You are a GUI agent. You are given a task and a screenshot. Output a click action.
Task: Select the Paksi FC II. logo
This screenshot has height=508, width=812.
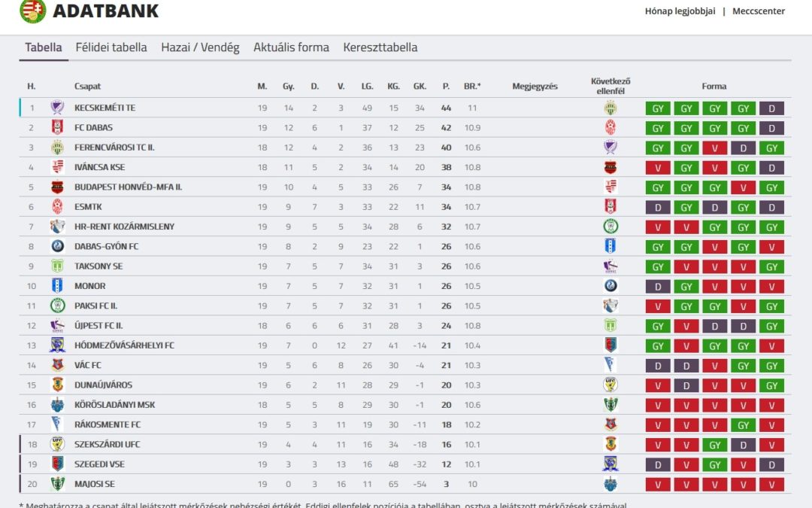click(x=57, y=306)
